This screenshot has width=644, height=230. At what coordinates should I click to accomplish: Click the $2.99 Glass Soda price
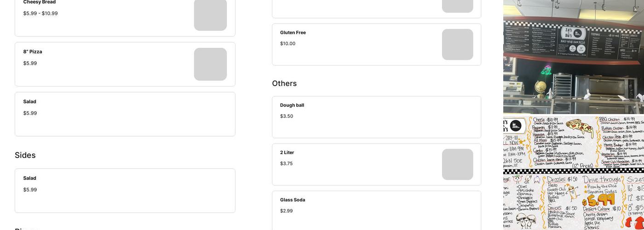tap(287, 211)
